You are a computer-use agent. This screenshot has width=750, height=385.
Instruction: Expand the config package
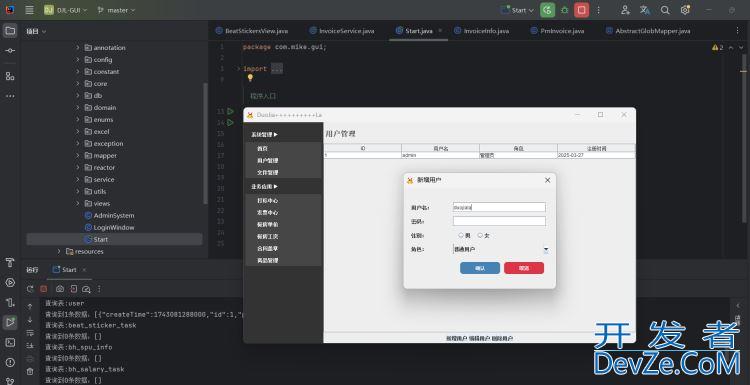[77, 59]
